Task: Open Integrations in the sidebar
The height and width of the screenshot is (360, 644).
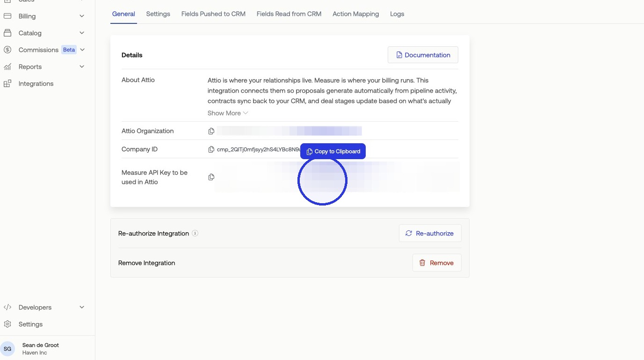Action: (x=36, y=83)
